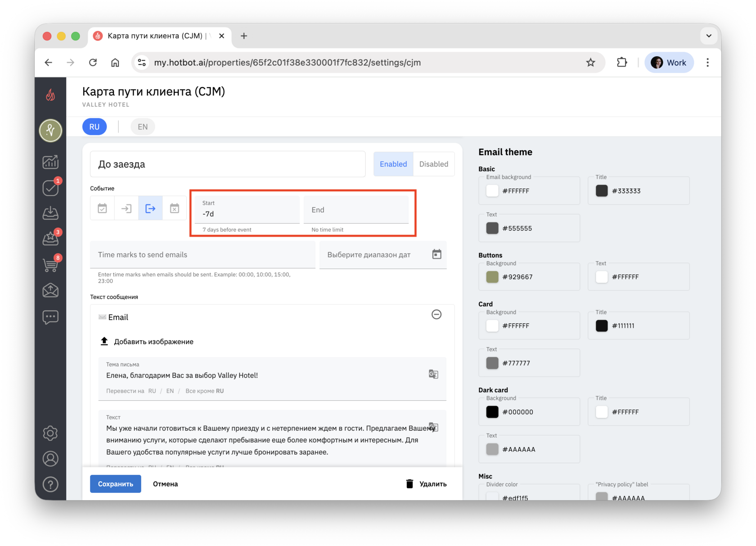Collapse the Email section with the minus icon

tap(436, 314)
